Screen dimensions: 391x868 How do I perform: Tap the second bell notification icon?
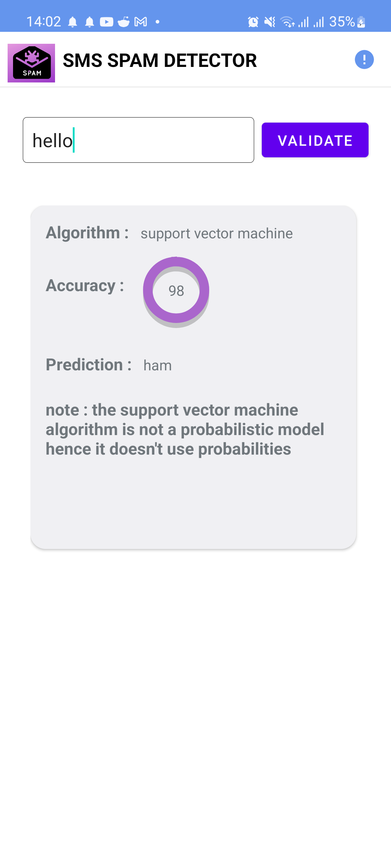pyautogui.click(x=90, y=22)
